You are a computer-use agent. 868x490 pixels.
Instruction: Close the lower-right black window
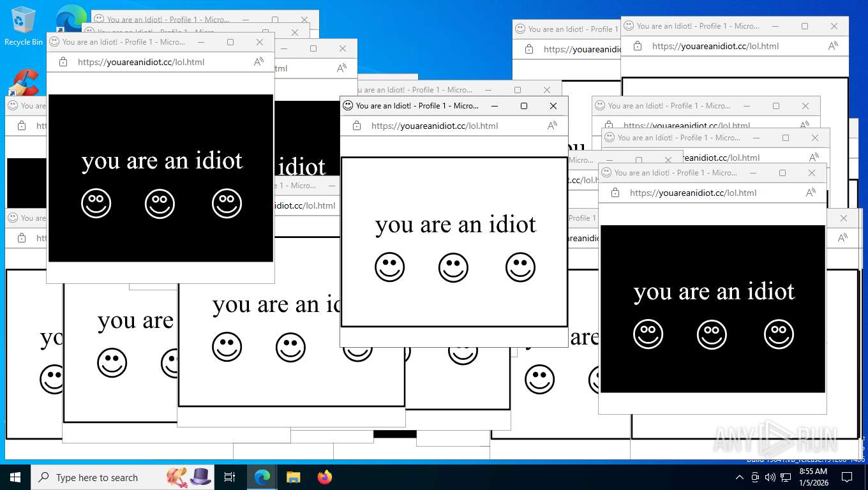[812, 173]
